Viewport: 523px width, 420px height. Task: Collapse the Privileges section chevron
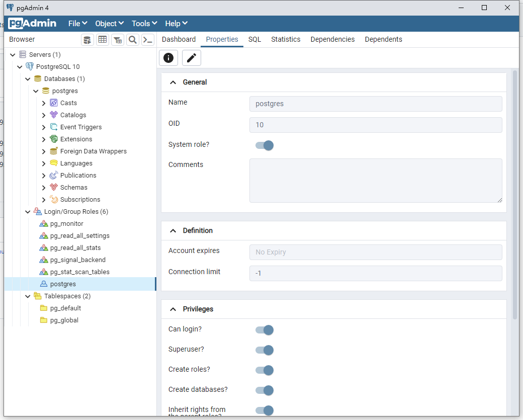click(173, 309)
